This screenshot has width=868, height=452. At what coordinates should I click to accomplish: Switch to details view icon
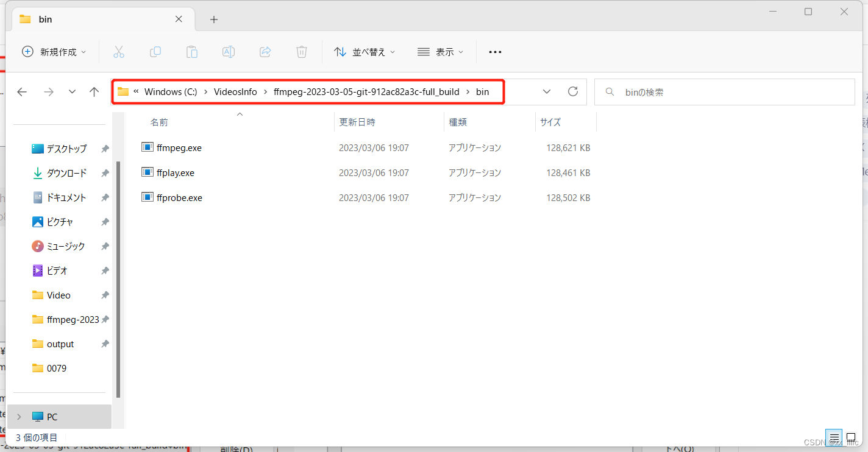tap(835, 437)
